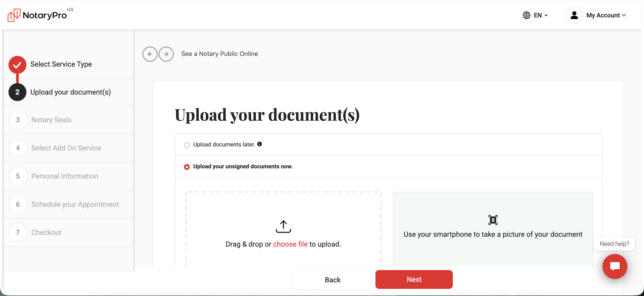Viewport: 644px width, 296px height.
Task: Select Upload documents later radio option
Action: [187, 145]
